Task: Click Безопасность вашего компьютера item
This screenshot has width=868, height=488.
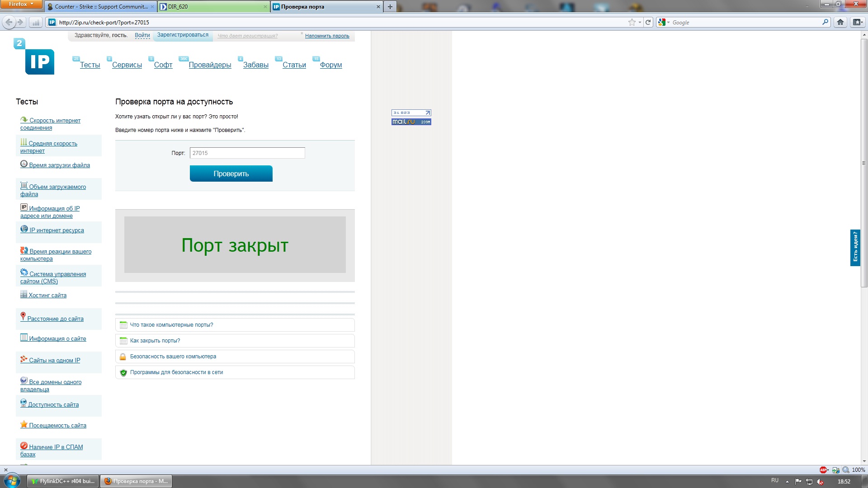Action: pos(235,357)
